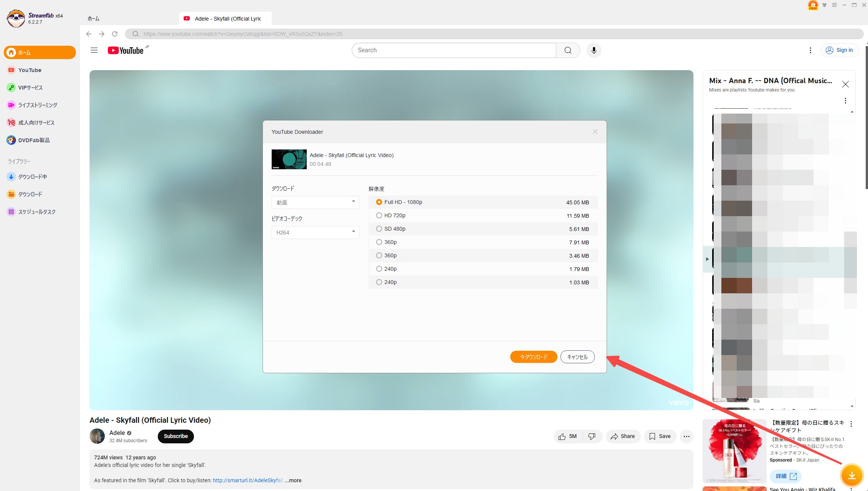
Task: Go back using the browser back arrow
Action: pos(89,34)
